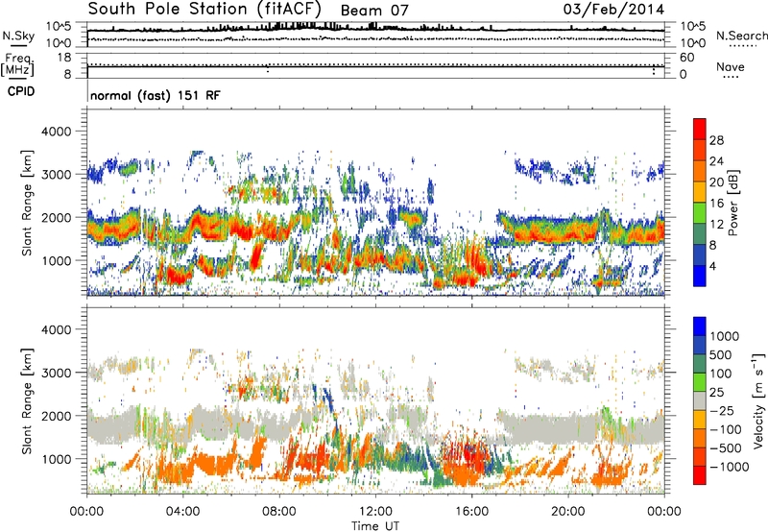
Task: Click the '16:00' time axis tick label
Action: coord(472,512)
